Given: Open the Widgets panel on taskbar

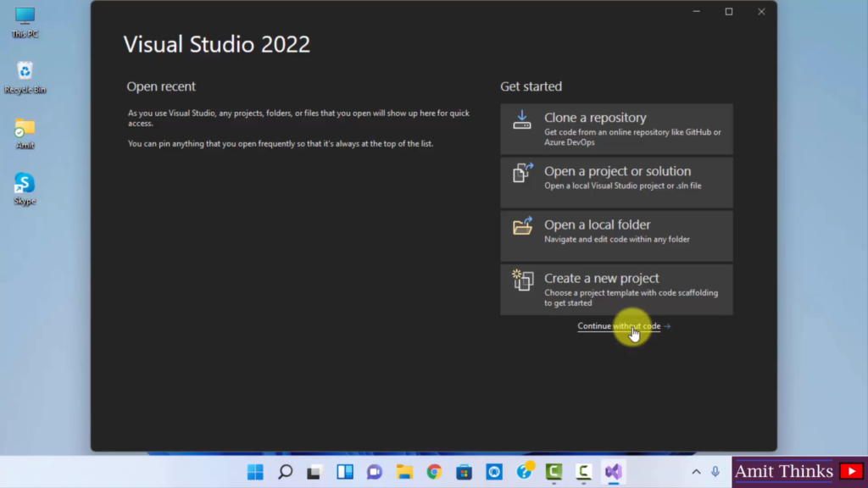Looking at the screenshot, I should click(x=345, y=472).
